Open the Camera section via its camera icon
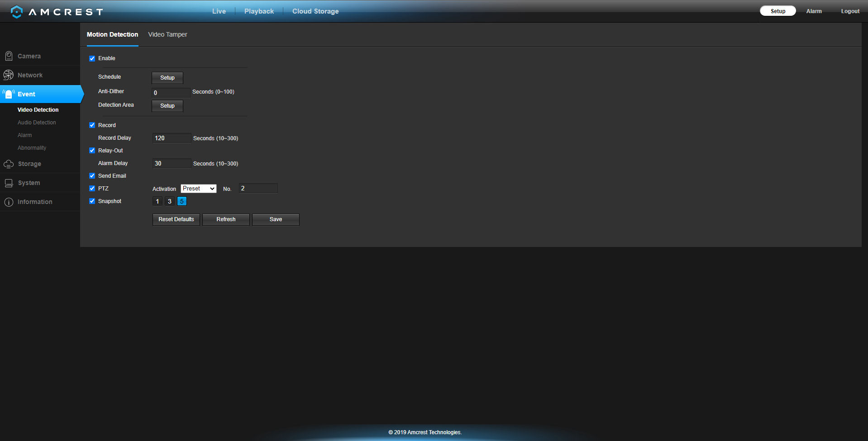Viewport: 868px width, 441px height. [9, 56]
